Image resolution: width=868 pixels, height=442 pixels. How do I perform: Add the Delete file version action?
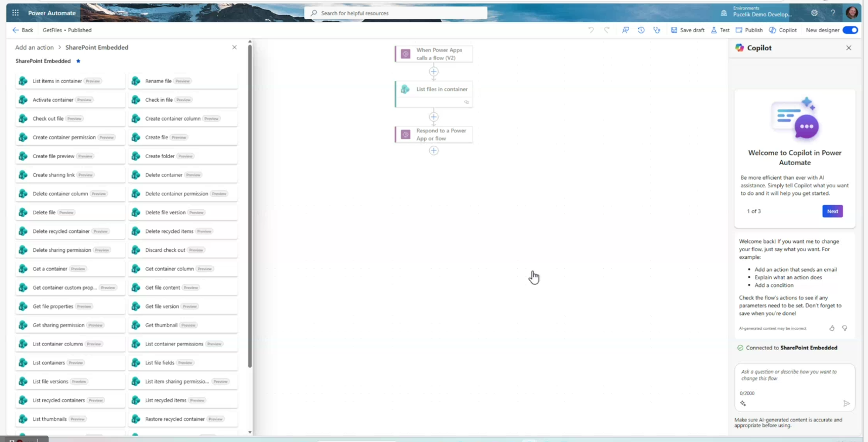(x=183, y=213)
